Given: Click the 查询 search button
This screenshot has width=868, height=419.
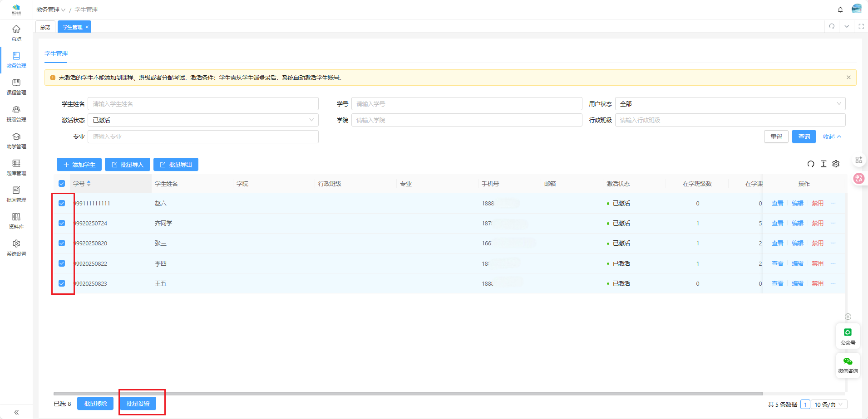Looking at the screenshot, I should 804,136.
